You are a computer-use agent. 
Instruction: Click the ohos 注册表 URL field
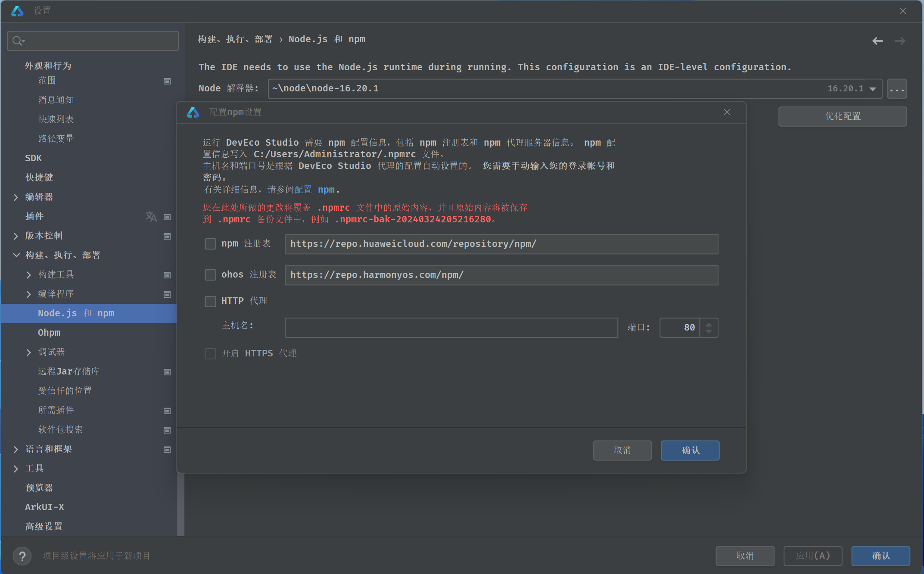coord(501,275)
